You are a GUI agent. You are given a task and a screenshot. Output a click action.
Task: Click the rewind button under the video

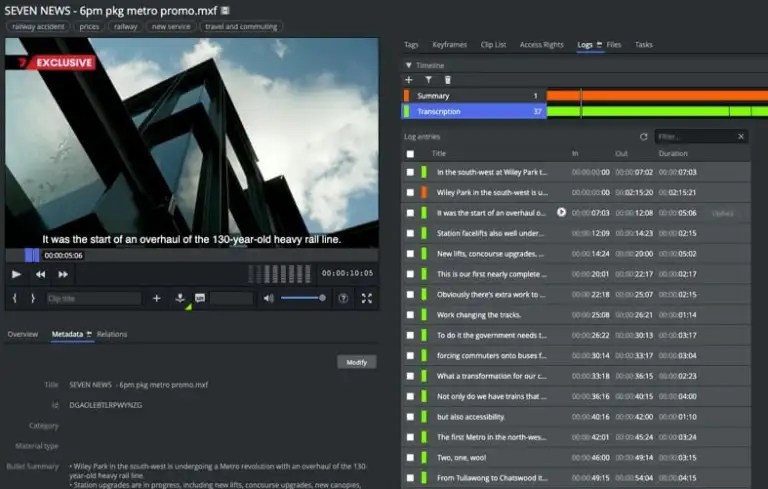point(41,274)
